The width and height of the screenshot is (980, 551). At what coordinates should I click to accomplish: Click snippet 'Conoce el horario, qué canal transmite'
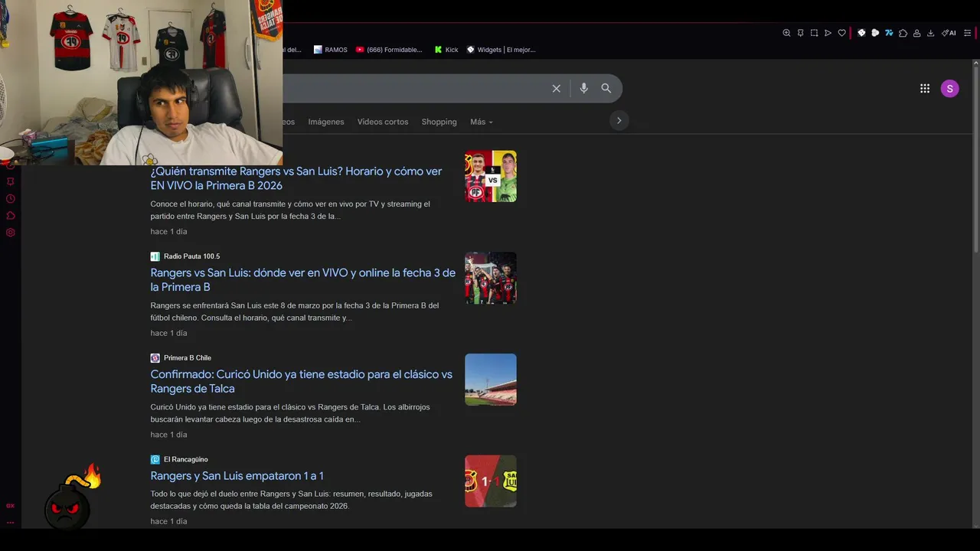click(290, 210)
